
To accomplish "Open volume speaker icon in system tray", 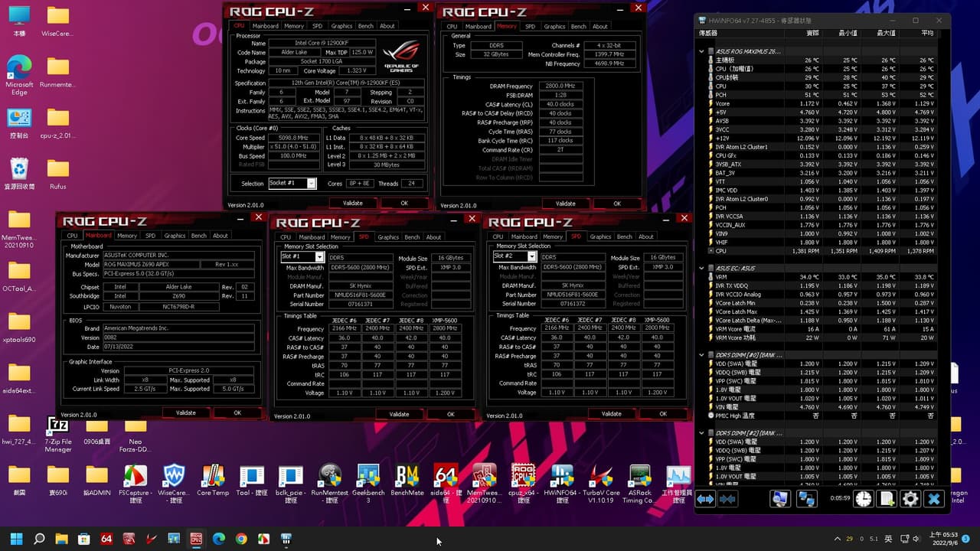I will tap(916, 539).
